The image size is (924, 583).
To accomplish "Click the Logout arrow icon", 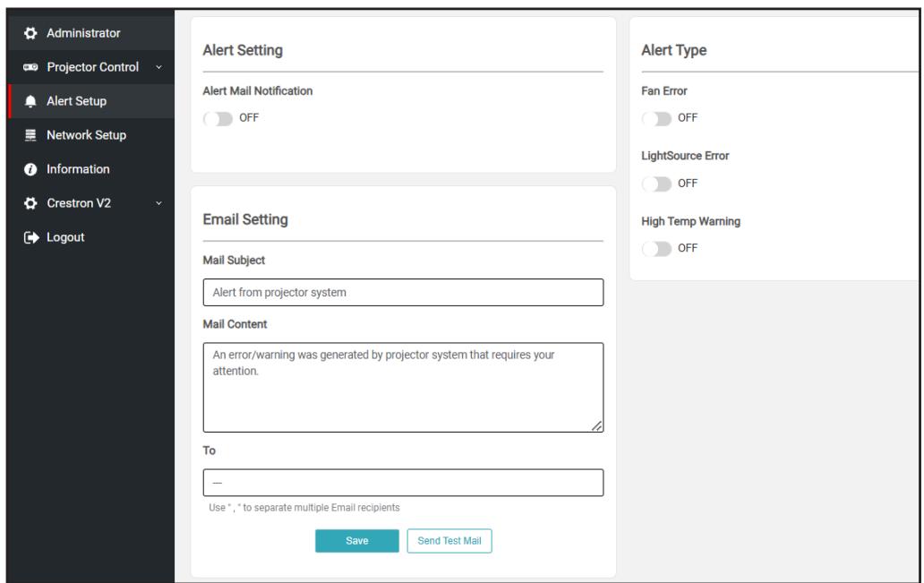I will [x=30, y=237].
